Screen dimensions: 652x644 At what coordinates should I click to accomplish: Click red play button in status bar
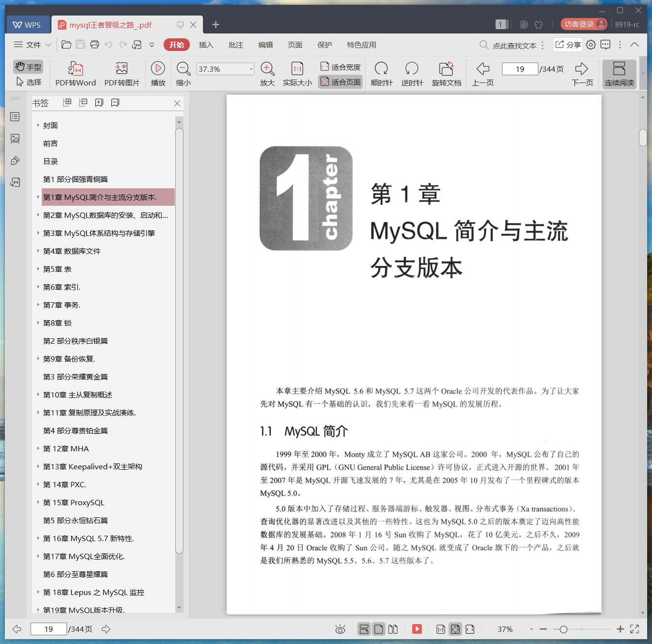pos(417,629)
